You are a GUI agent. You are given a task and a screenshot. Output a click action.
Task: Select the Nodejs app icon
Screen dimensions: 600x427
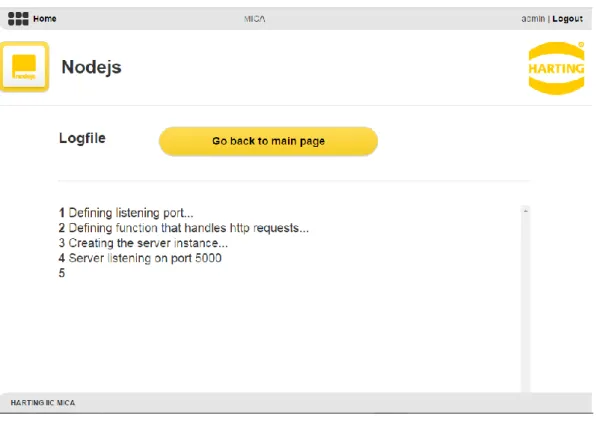(25, 67)
